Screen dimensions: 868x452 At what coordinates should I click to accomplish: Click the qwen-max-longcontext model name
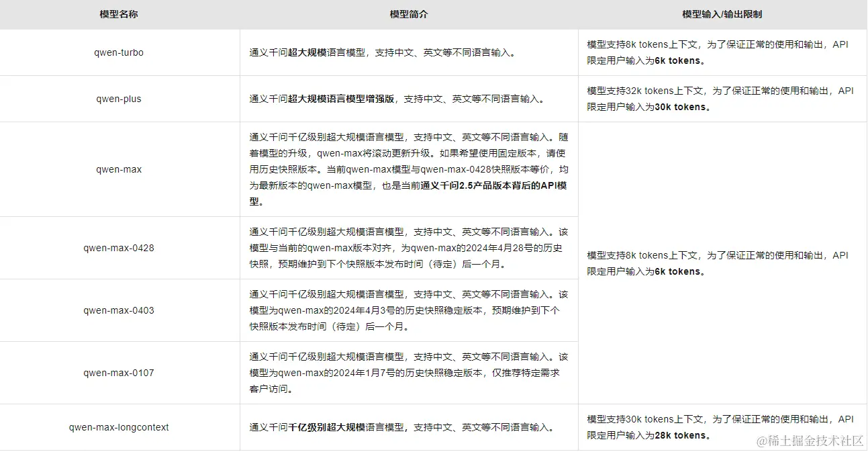click(118, 426)
